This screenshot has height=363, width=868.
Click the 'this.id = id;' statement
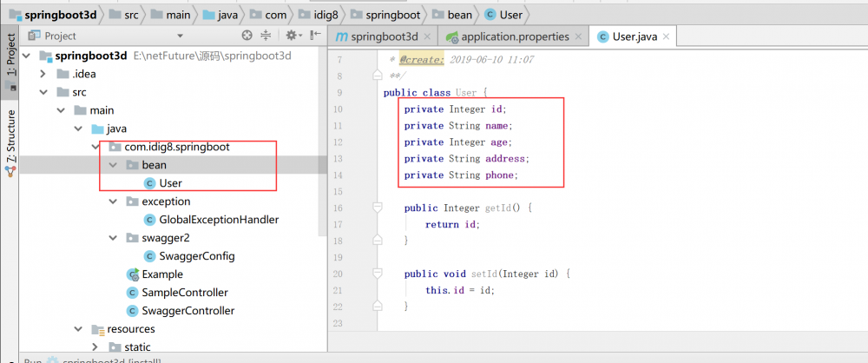tap(460, 290)
